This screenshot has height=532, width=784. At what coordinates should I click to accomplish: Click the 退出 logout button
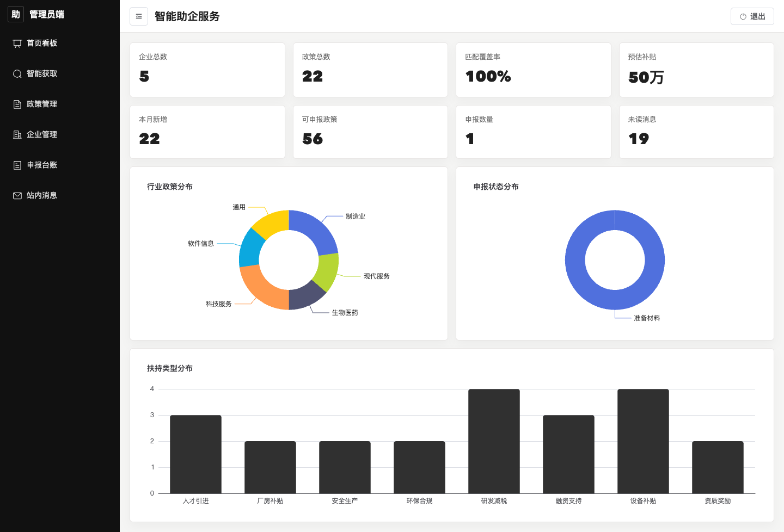pyautogui.click(x=752, y=16)
